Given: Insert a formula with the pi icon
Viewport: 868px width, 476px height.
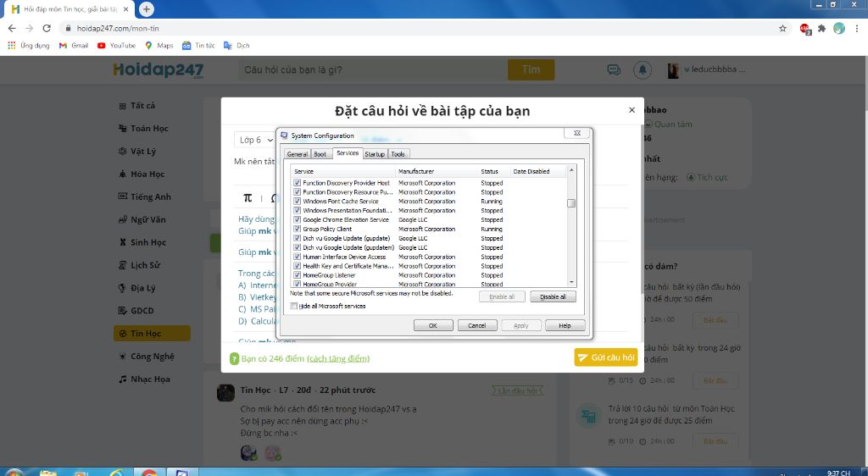Looking at the screenshot, I should tap(248, 198).
